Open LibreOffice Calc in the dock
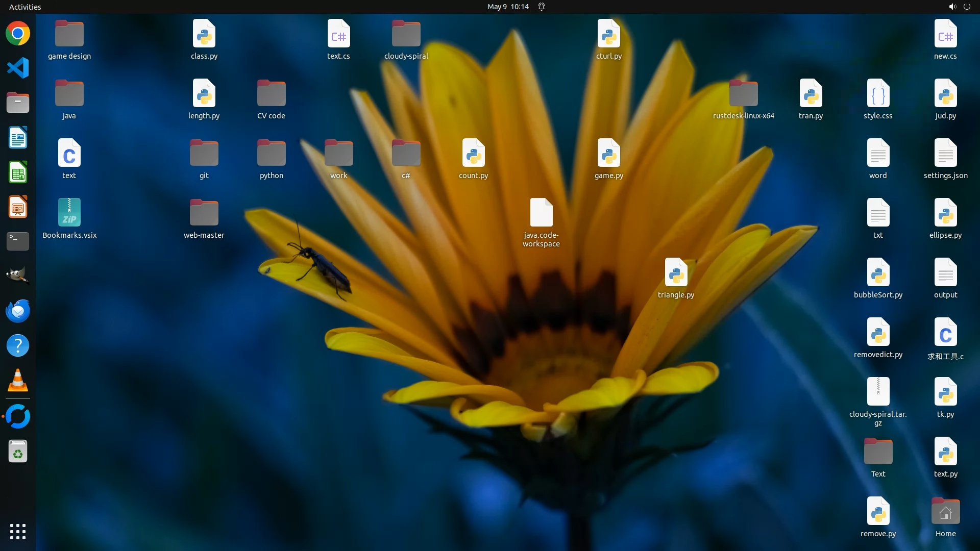The width and height of the screenshot is (980, 551). tap(18, 172)
